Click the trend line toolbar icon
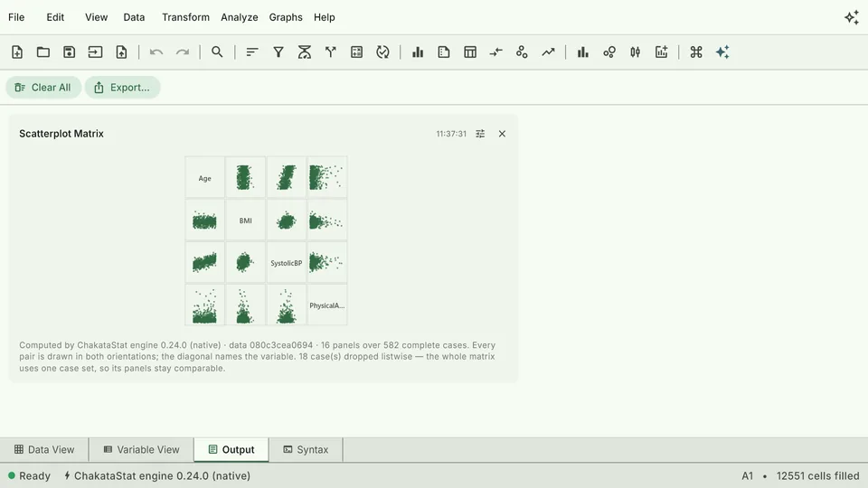The width and height of the screenshot is (868, 488). point(548,52)
